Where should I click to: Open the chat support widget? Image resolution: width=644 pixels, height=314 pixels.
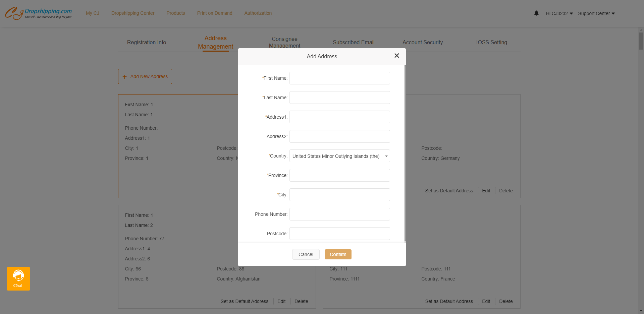18,278
